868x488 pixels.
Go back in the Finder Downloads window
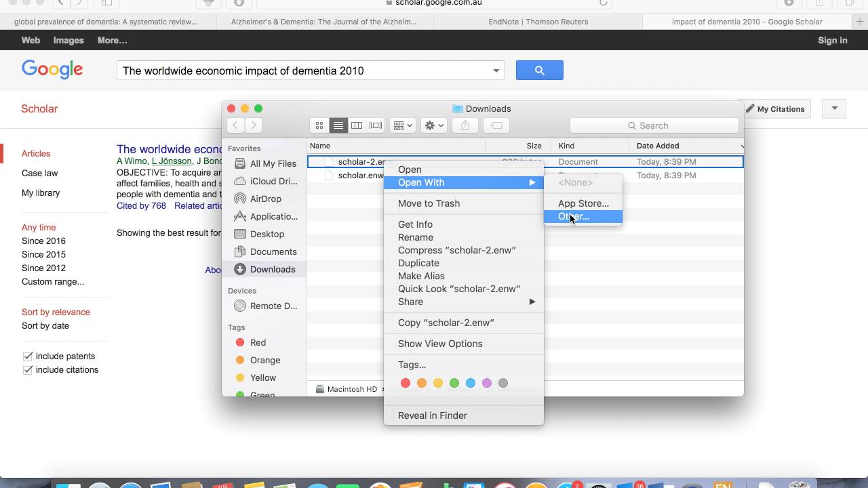(236, 125)
